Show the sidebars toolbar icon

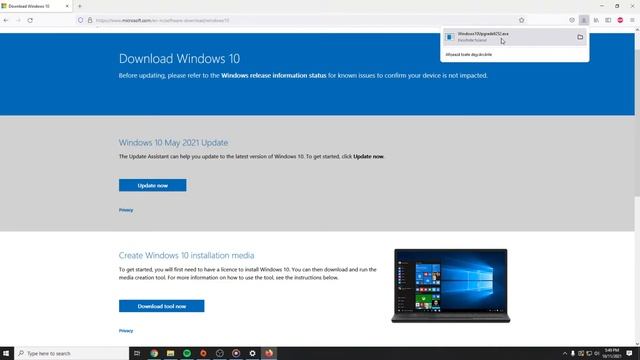[x=608, y=20]
